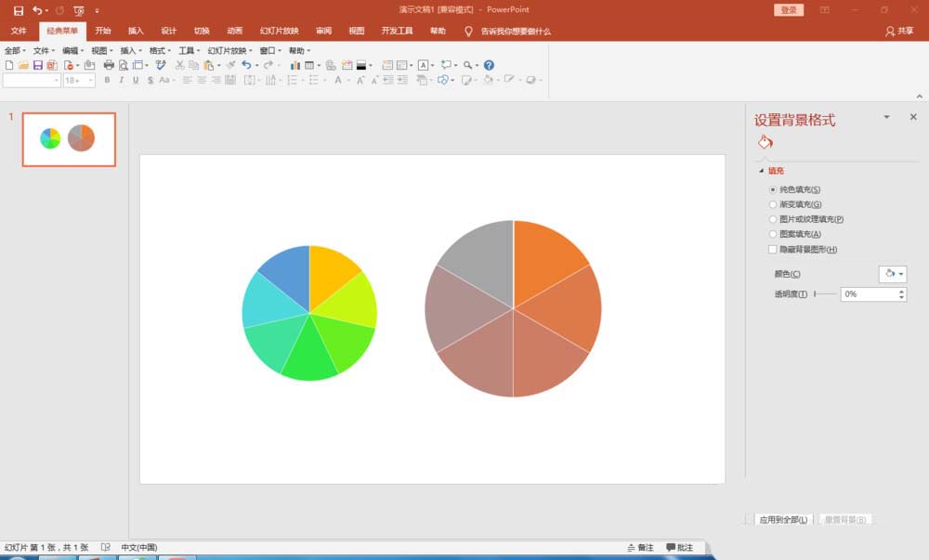Click the Format Painter brush icon
This screenshot has height=560, width=929.
point(231,65)
